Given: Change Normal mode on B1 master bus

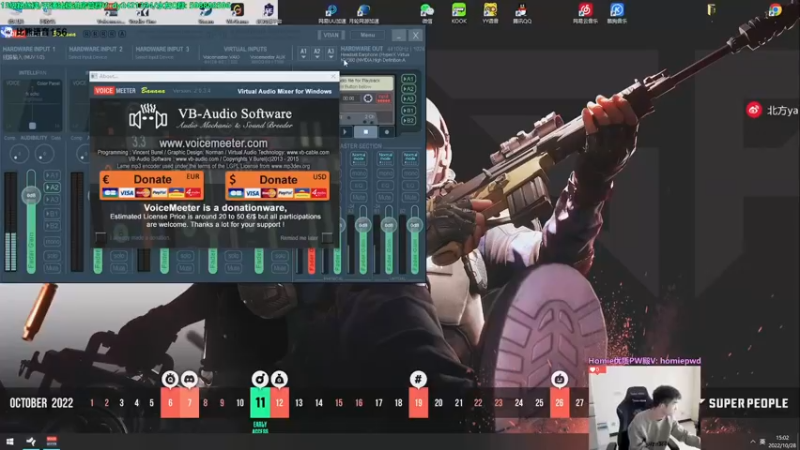Looking at the screenshot, I should point(385,158).
